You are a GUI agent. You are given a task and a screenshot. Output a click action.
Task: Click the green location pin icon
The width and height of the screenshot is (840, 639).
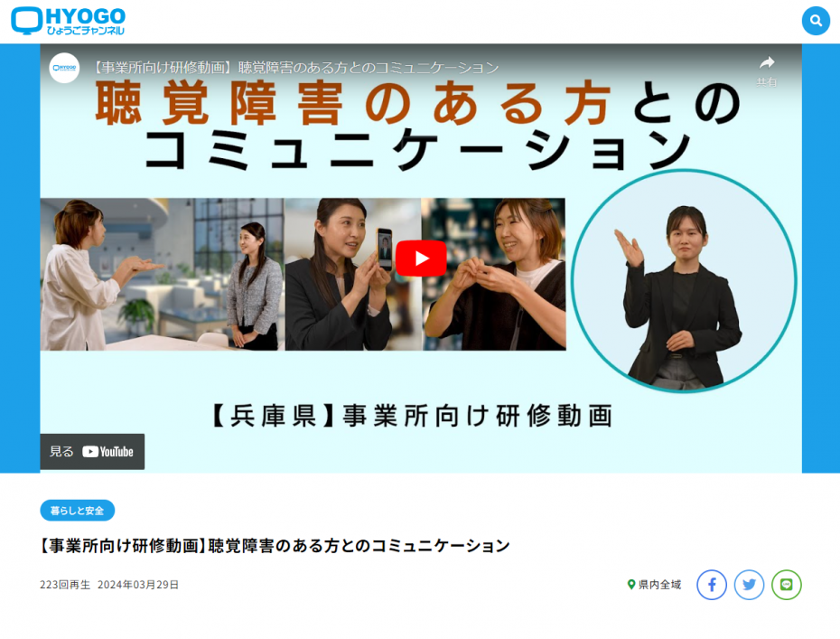pyautogui.click(x=631, y=585)
